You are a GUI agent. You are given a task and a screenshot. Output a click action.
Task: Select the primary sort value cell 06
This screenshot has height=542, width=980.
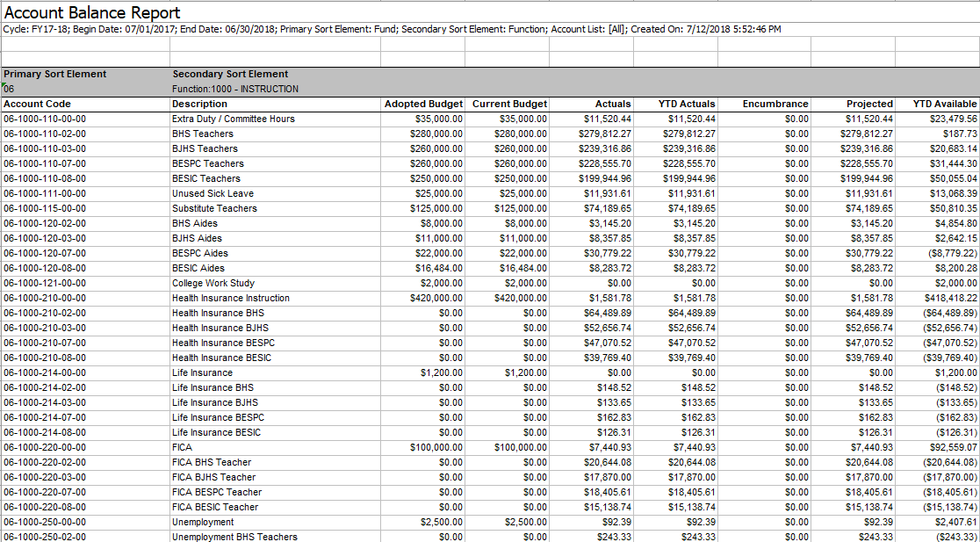tap(9, 89)
